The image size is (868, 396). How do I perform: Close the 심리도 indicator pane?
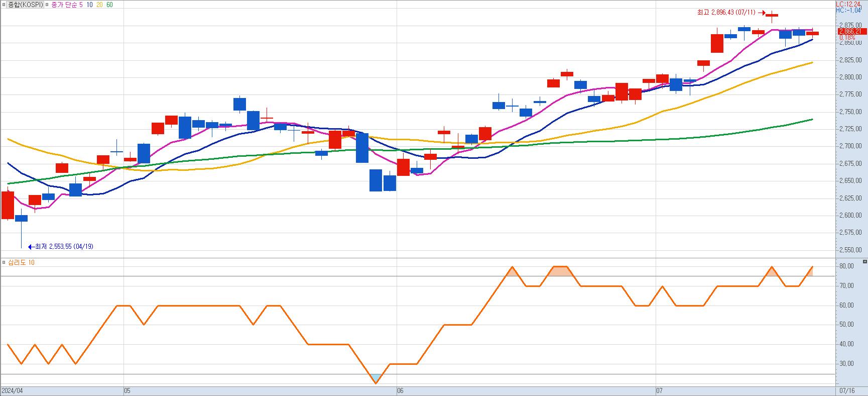pos(864,262)
